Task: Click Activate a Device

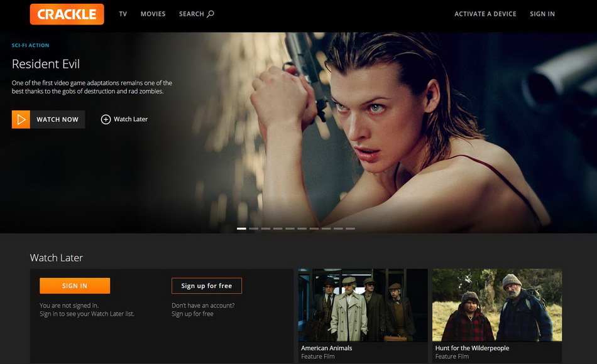Action: click(x=485, y=13)
